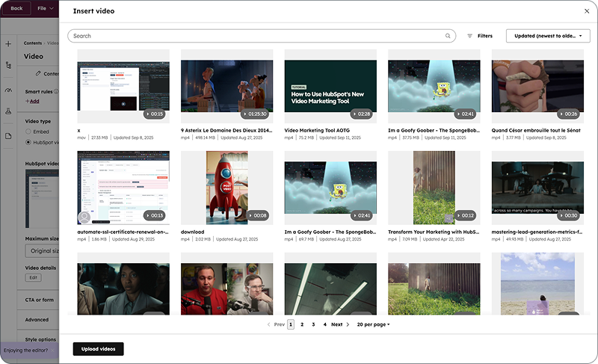Click the Contents breadcrumb link
The width and height of the screenshot is (598, 364).
pyautogui.click(x=33, y=43)
